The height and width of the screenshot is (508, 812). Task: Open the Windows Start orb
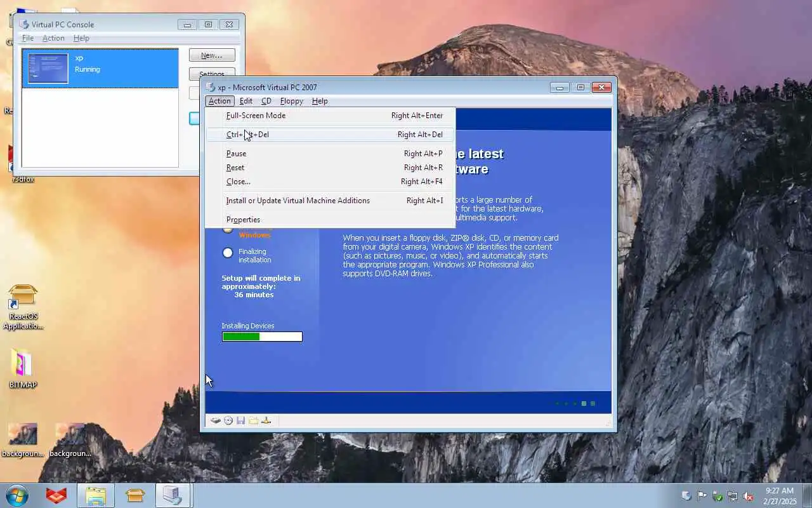(x=17, y=495)
